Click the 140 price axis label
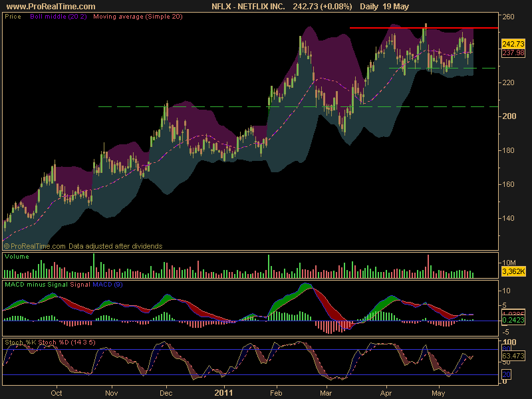This screenshot has width=532, height=399. 508,218
